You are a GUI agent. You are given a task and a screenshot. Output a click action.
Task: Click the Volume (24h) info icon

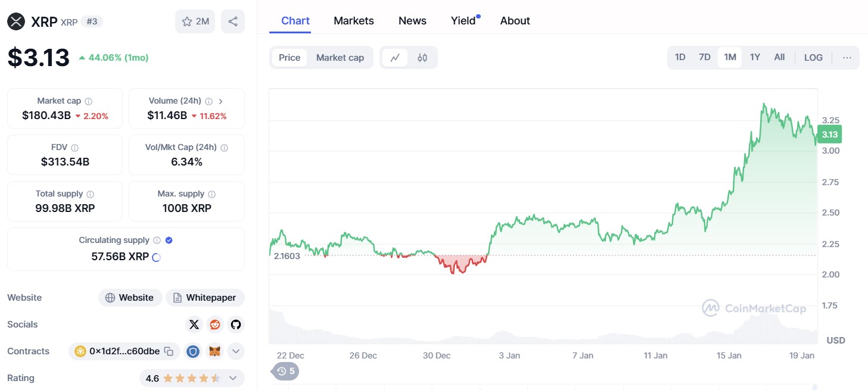pyautogui.click(x=209, y=101)
